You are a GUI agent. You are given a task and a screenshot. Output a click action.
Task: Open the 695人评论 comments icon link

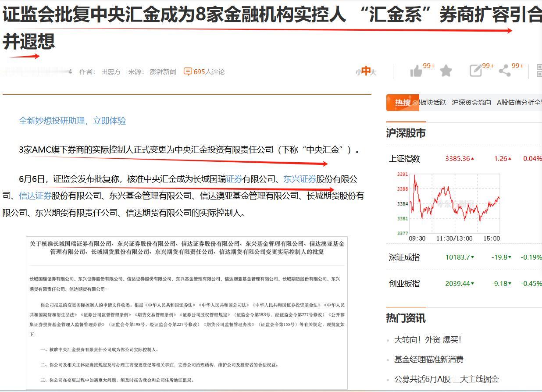coord(204,71)
